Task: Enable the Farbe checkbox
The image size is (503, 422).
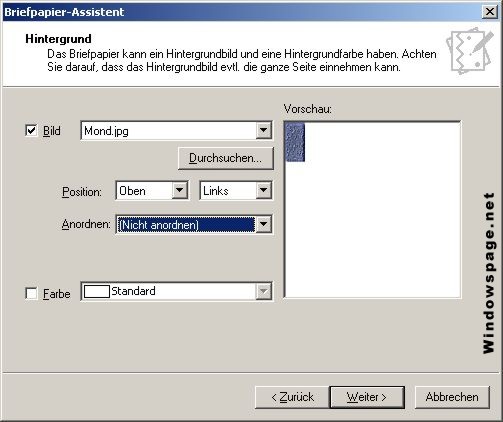Action: (x=31, y=294)
